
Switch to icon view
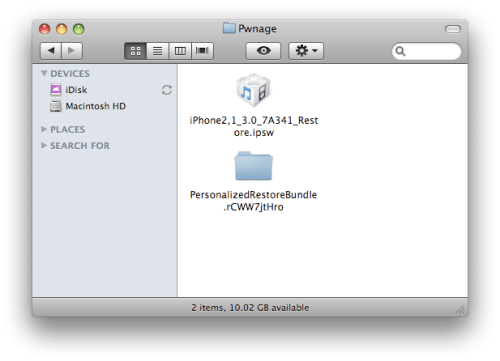(x=135, y=51)
